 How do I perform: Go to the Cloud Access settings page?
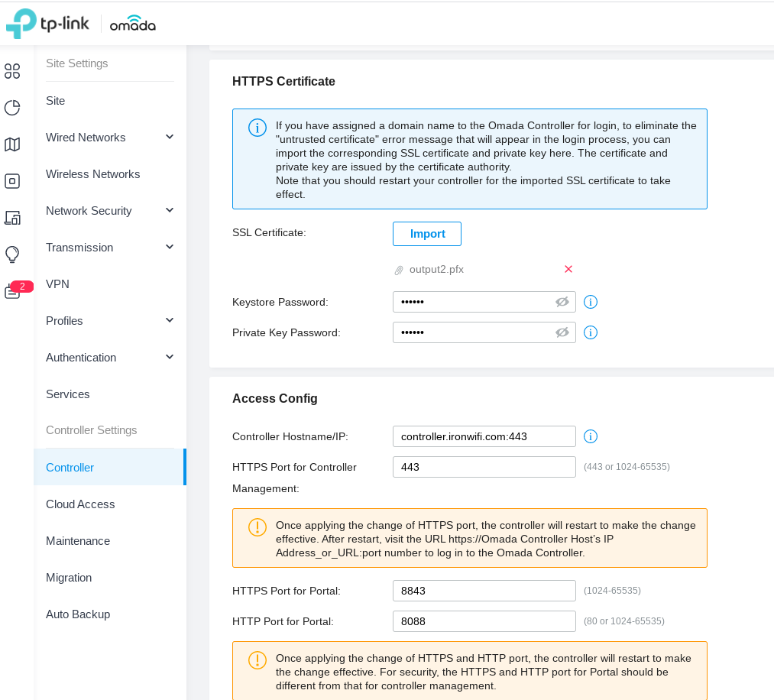click(79, 504)
